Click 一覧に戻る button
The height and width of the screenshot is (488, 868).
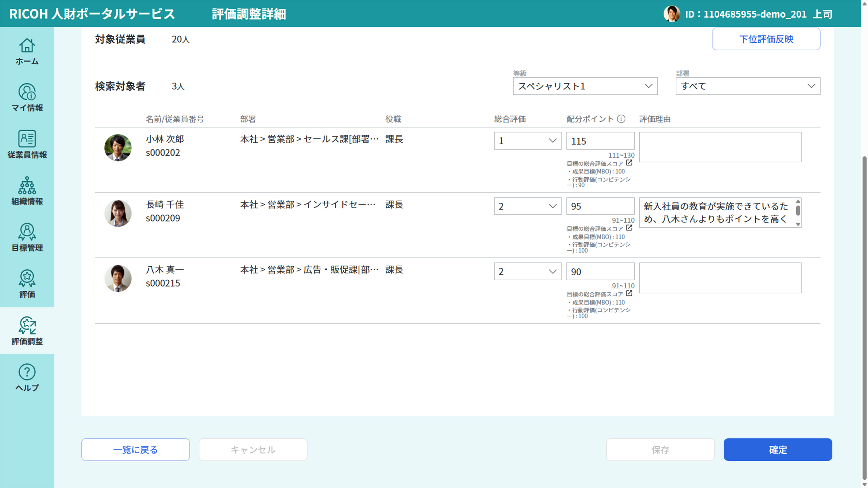click(x=135, y=450)
